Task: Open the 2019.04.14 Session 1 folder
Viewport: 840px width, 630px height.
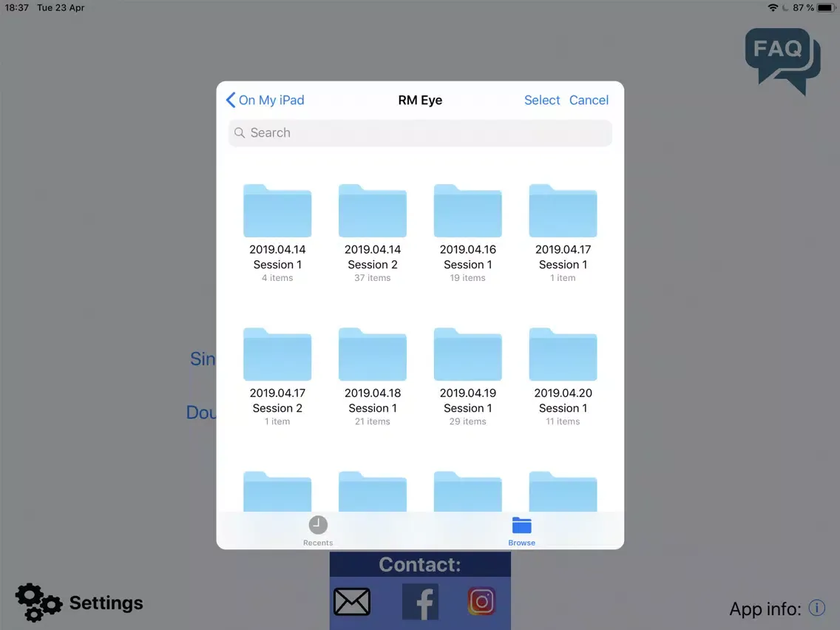Action: coord(277,211)
